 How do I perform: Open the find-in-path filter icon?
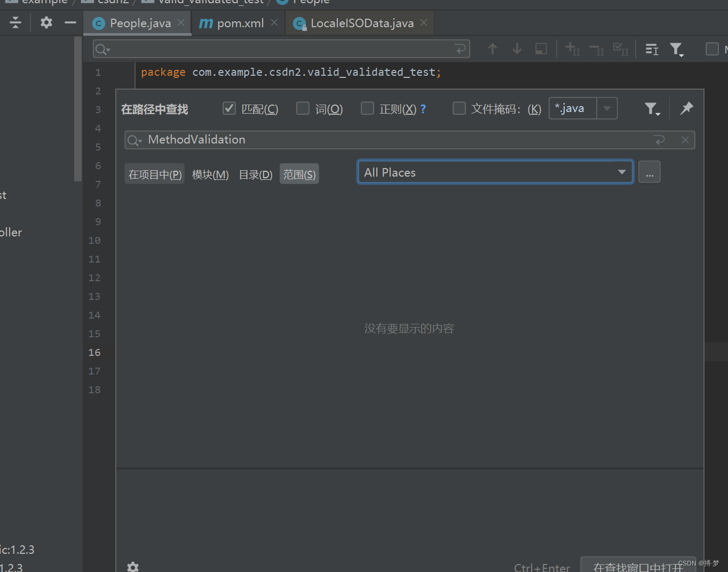652,109
